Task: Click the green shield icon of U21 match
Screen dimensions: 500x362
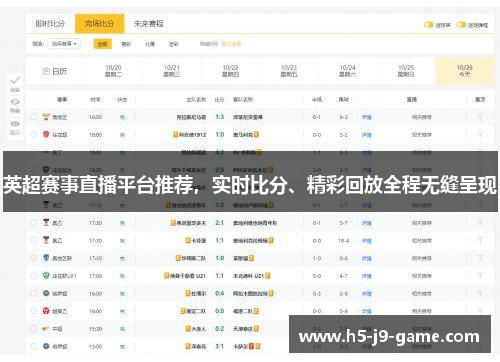Action: [46, 275]
